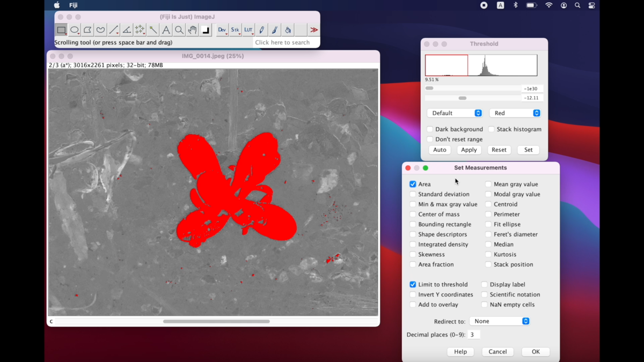644x362 pixels.
Task: Confirm Set Measurements with OK
Action: point(536,352)
